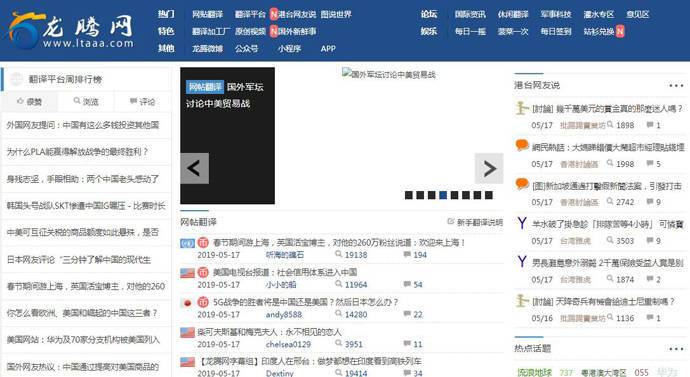
Task: Click the purple Y icon beside 羊水破了 post
Action: pos(522,223)
